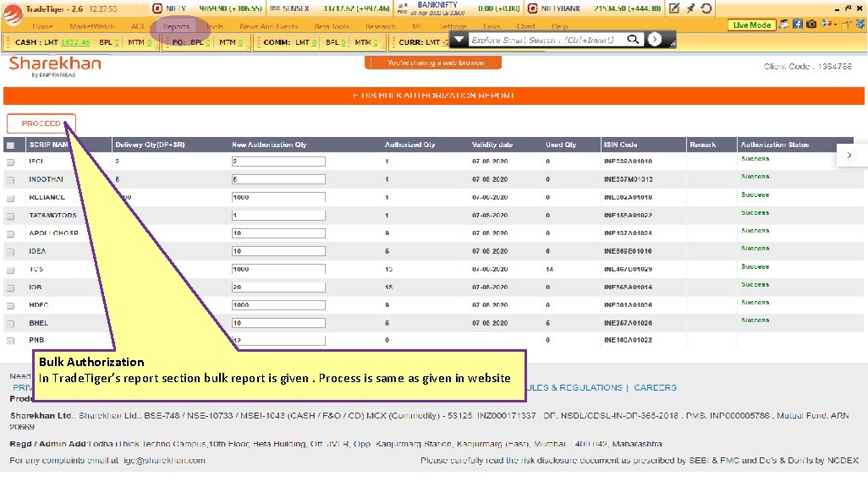The width and height of the screenshot is (868, 487).
Task: Check the IDEA row checkbox
Action: click(10, 252)
